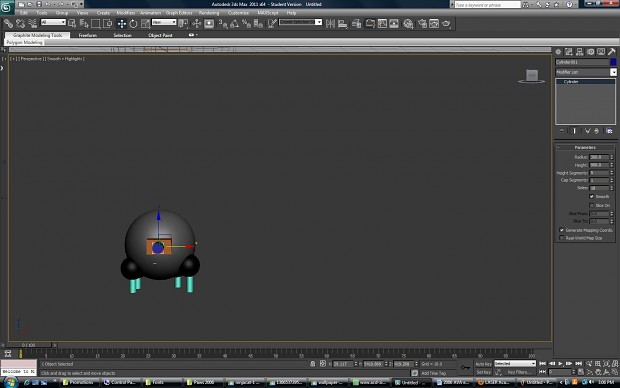
Task: Click the Go to End button
Action: [x=578, y=363]
